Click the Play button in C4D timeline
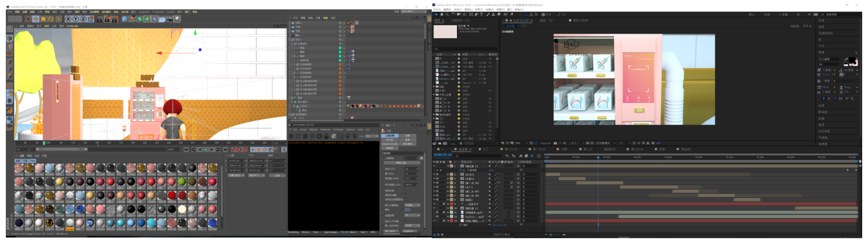Screen dimensions: 868x244 pos(206,150)
